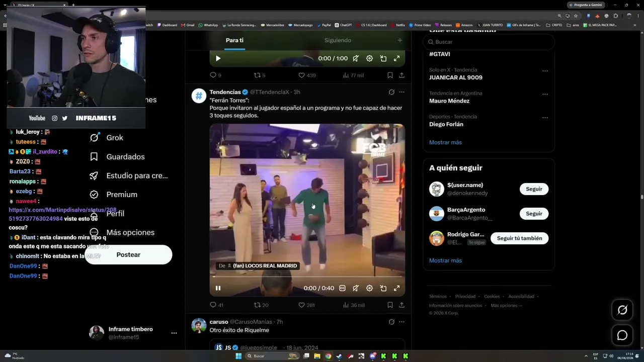Open the Windows Start menu
644x362 pixels.
238,356
